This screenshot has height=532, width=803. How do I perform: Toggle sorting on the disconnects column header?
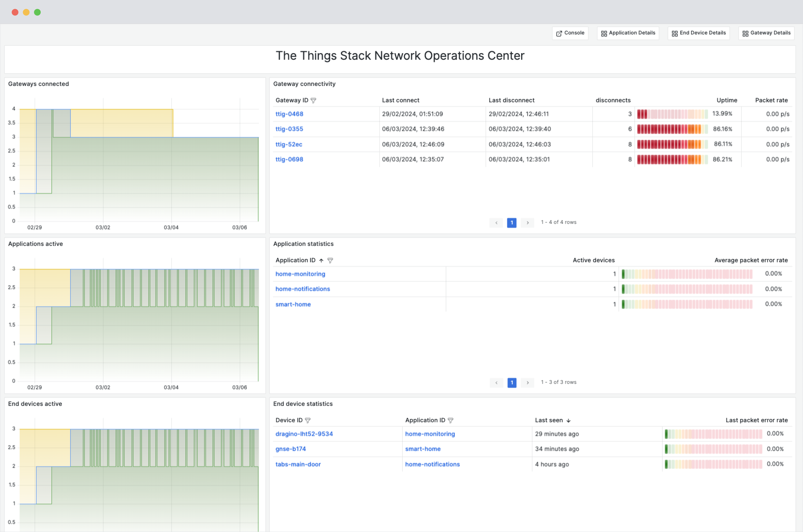(x=613, y=100)
